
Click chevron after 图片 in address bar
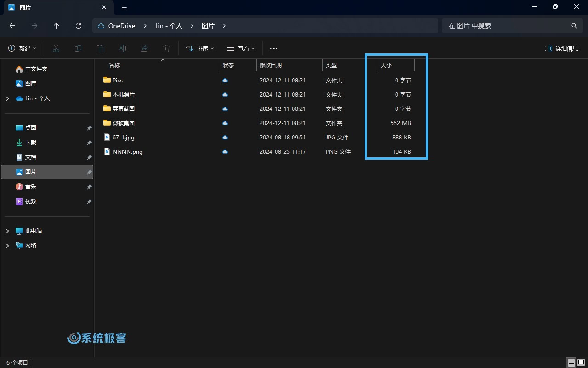(x=224, y=26)
